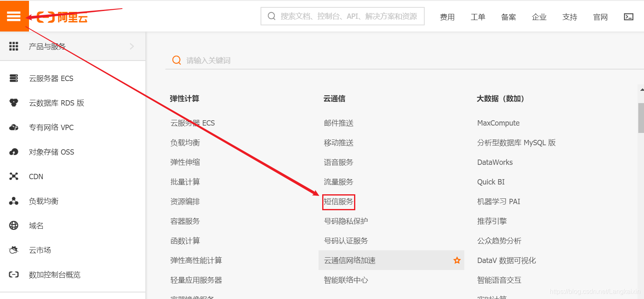Click the OSS storage sidebar icon

click(14, 152)
